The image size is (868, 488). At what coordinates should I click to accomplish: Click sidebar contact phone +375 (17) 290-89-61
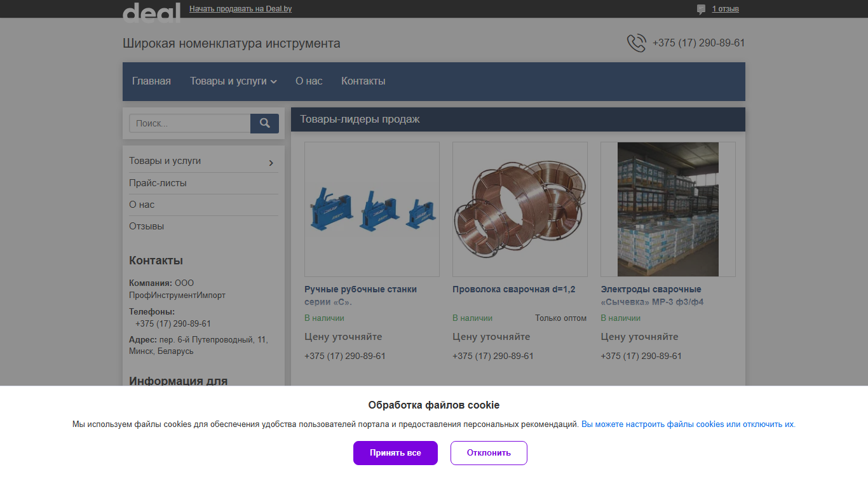(x=173, y=323)
